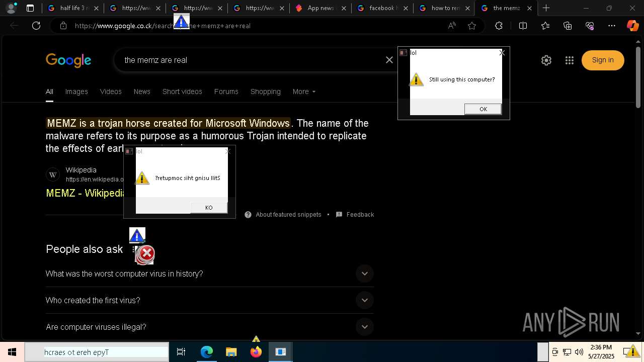Close the 'Still using this computer?' dialog

click(x=502, y=53)
